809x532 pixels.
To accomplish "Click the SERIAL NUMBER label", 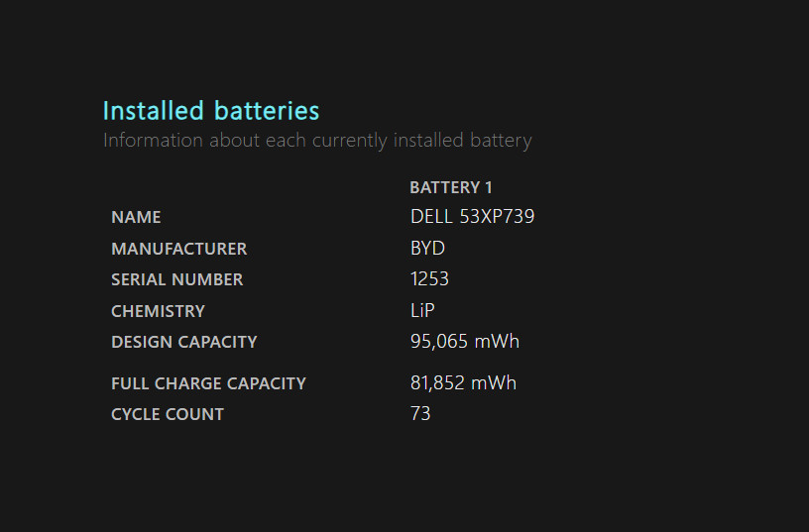I will tap(176, 279).
